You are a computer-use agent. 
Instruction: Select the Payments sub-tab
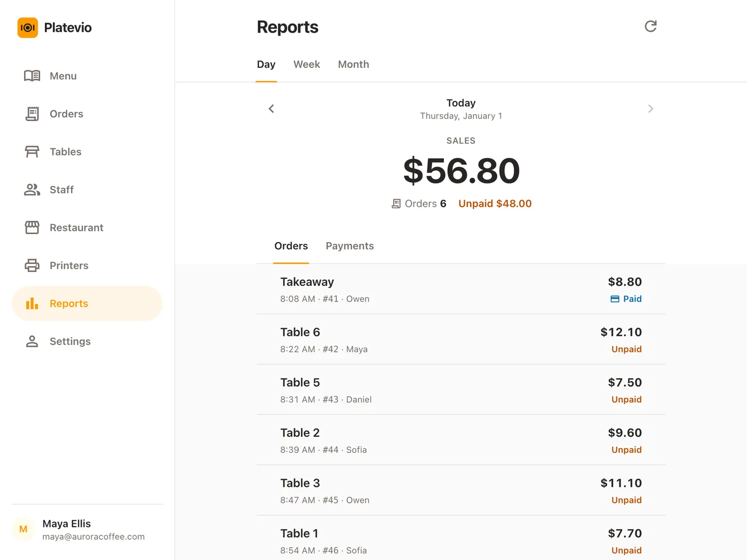[x=349, y=246]
